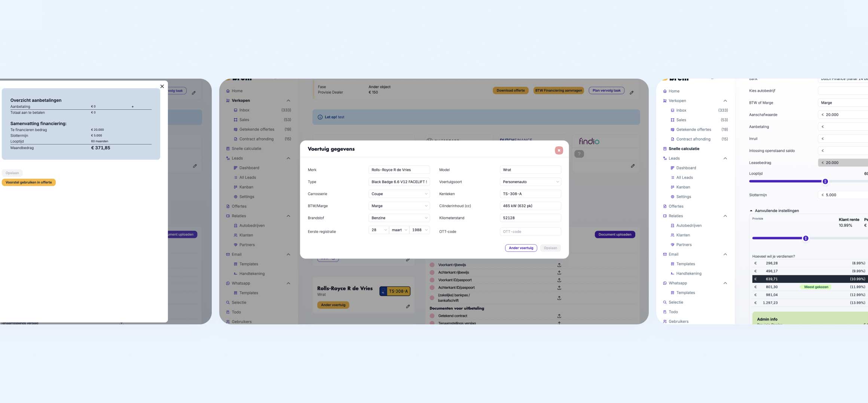The height and width of the screenshot is (403, 868).
Task: Click the Slottermijn field showing 5.000
Action: 843,195
